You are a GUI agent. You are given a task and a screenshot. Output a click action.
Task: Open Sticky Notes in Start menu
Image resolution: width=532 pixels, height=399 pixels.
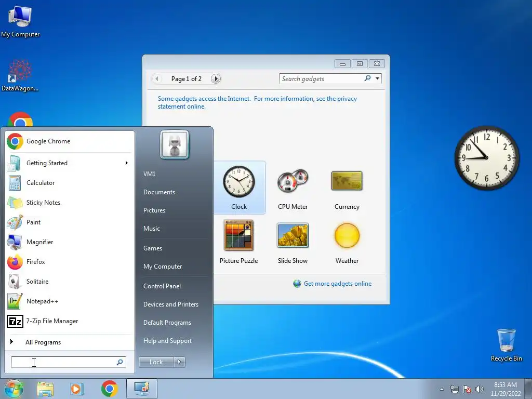pyautogui.click(x=69, y=203)
